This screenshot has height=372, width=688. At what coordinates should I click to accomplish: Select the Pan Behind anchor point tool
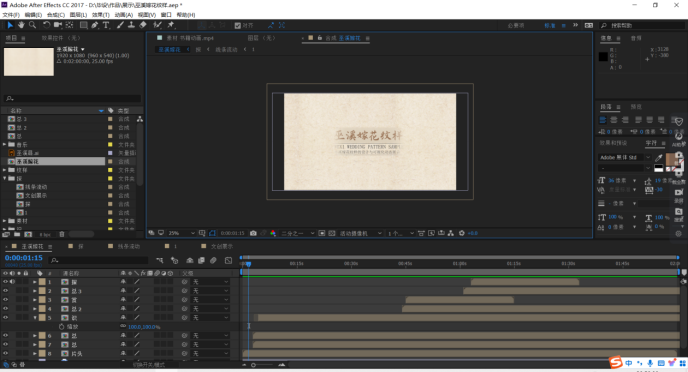pos(69,25)
